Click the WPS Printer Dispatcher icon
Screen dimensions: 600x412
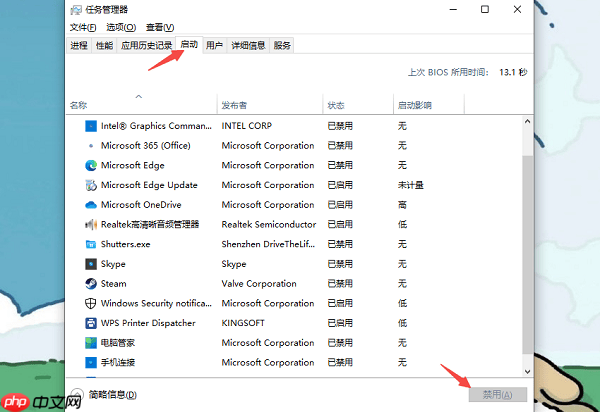pos(91,323)
